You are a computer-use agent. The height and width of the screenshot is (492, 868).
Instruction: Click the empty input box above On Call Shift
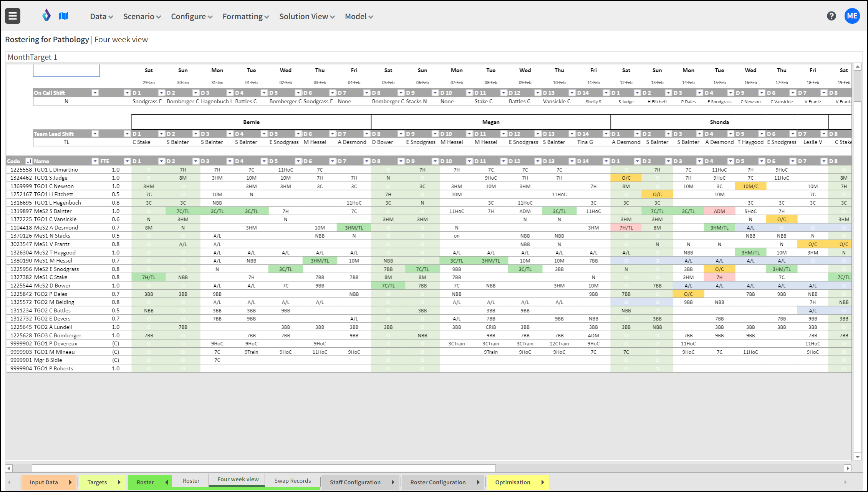66,71
